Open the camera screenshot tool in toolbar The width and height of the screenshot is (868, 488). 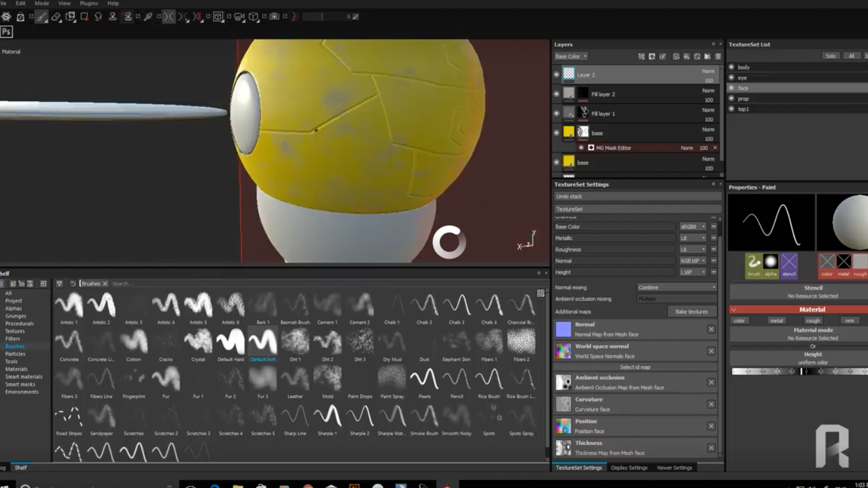click(275, 17)
